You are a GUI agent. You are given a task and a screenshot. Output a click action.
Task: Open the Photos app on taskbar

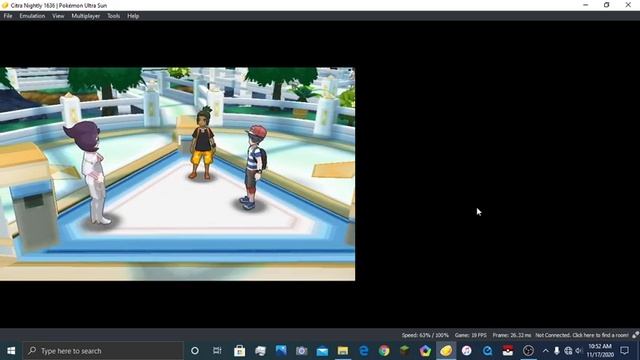coord(281,351)
